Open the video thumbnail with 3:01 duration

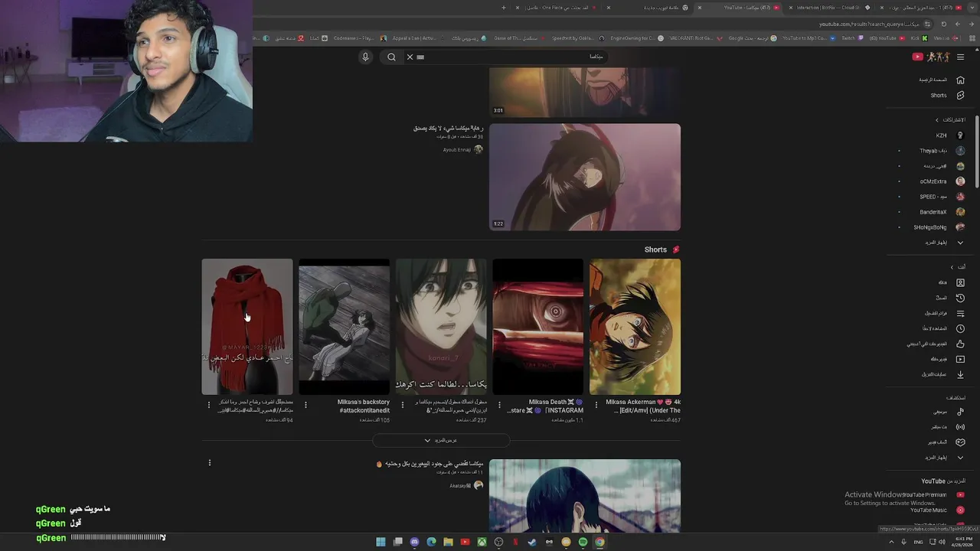585,92
